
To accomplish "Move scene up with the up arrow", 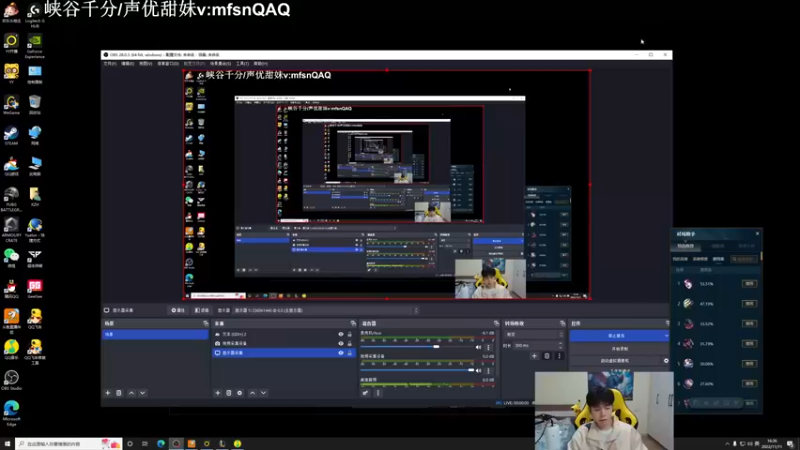I will pos(132,393).
